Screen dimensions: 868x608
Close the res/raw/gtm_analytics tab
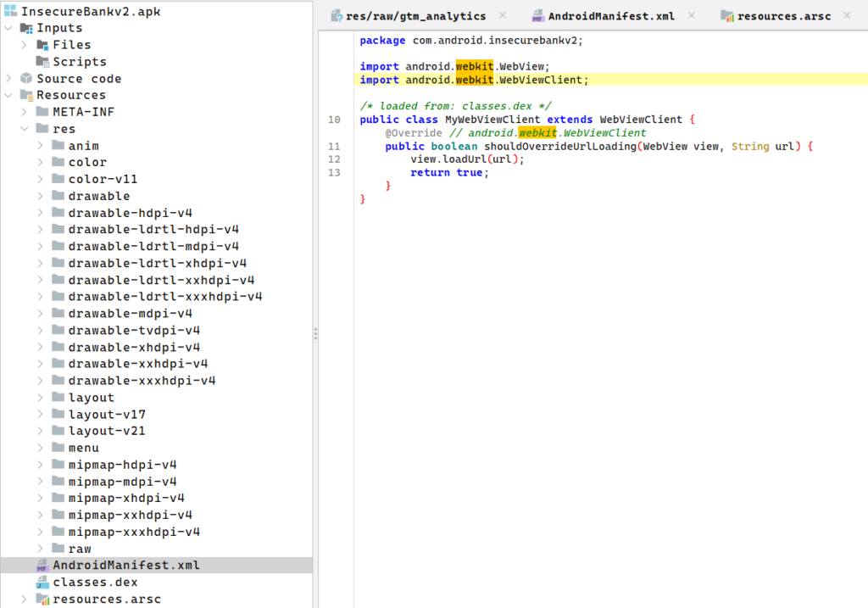click(x=502, y=15)
